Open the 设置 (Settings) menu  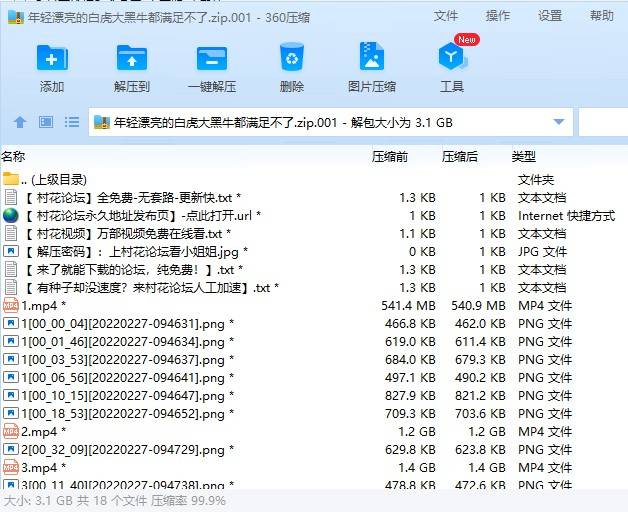click(550, 16)
